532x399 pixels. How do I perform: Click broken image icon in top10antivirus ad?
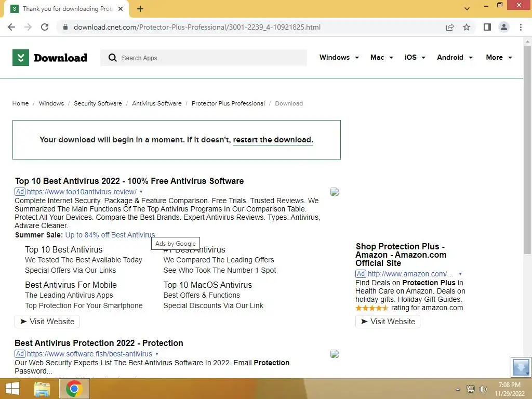[335, 192]
